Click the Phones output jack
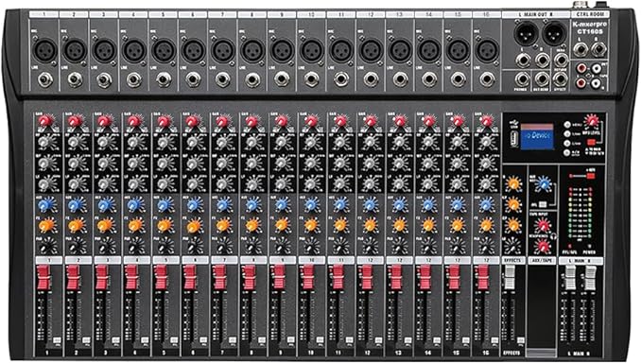The width and height of the screenshot is (642, 364). pos(522,79)
